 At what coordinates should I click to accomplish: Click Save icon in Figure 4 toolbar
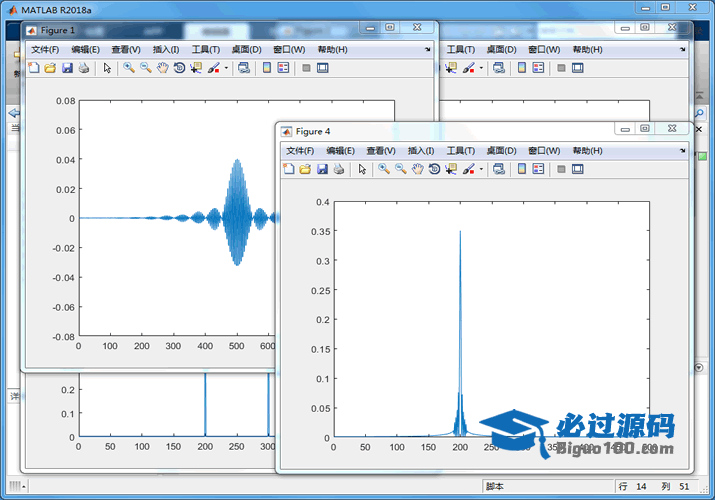tap(322, 169)
